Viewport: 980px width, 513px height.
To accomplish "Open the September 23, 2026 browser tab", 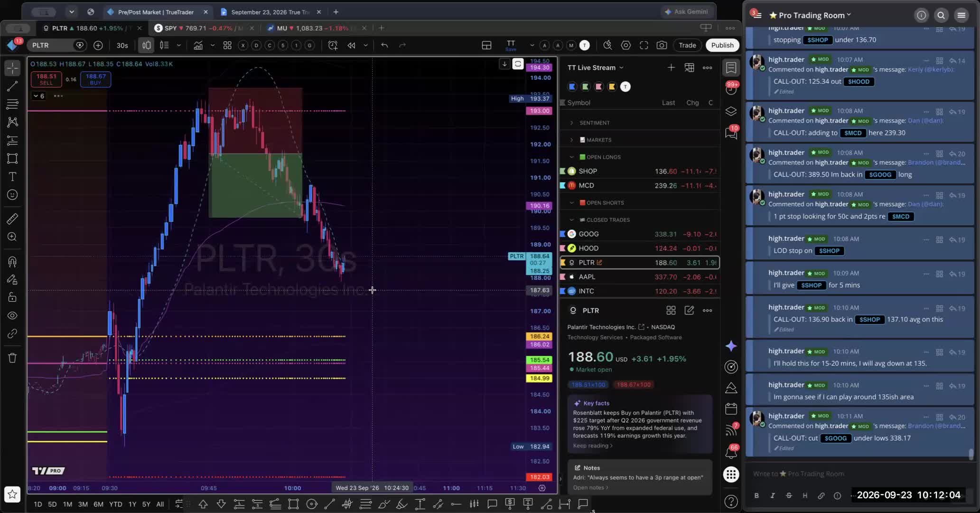I will (270, 12).
